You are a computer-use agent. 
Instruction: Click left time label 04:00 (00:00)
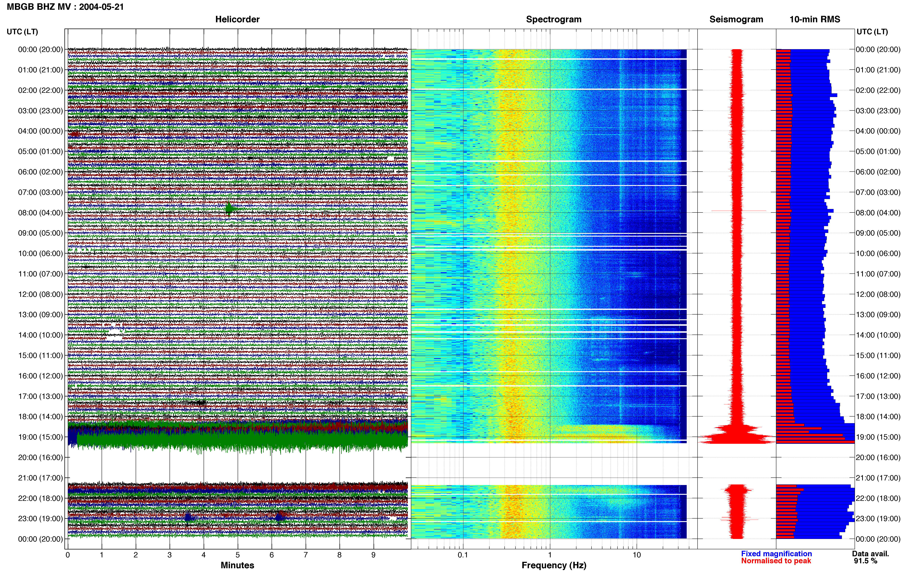[41, 131]
